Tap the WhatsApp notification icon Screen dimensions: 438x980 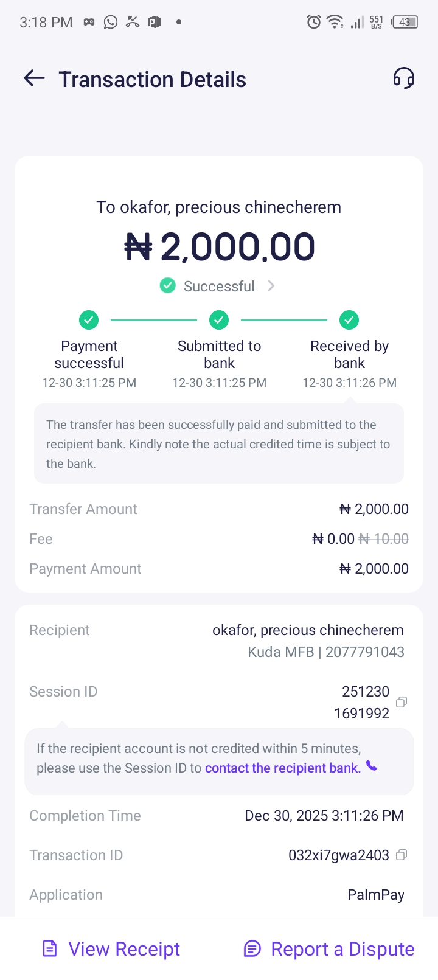point(111,22)
